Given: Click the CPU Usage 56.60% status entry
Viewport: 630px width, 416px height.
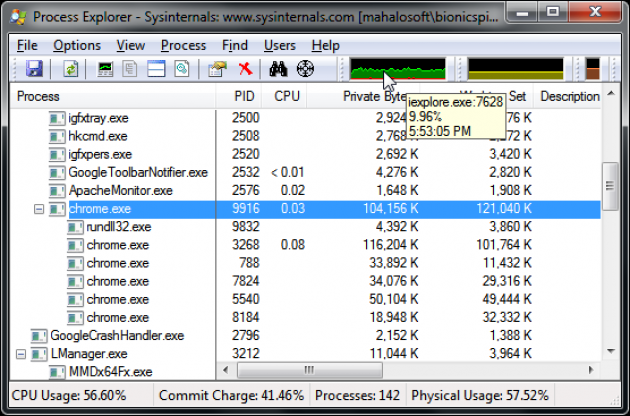Looking at the screenshot, I should pos(69,396).
